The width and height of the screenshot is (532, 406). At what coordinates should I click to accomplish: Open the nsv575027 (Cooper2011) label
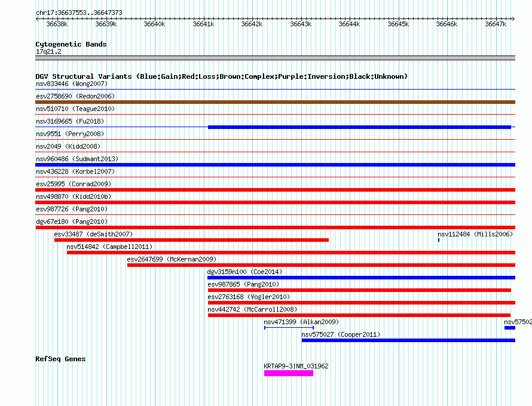tap(341, 334)
